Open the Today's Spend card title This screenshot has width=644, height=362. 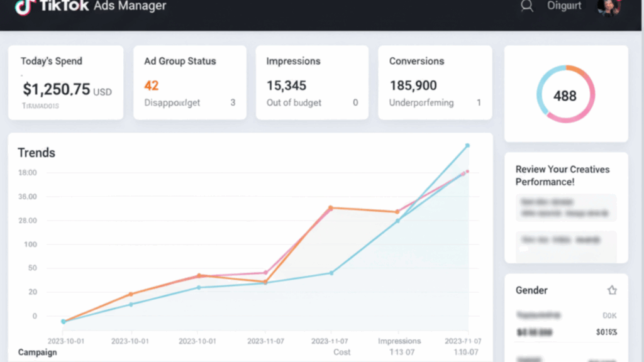tap(52, 61)
